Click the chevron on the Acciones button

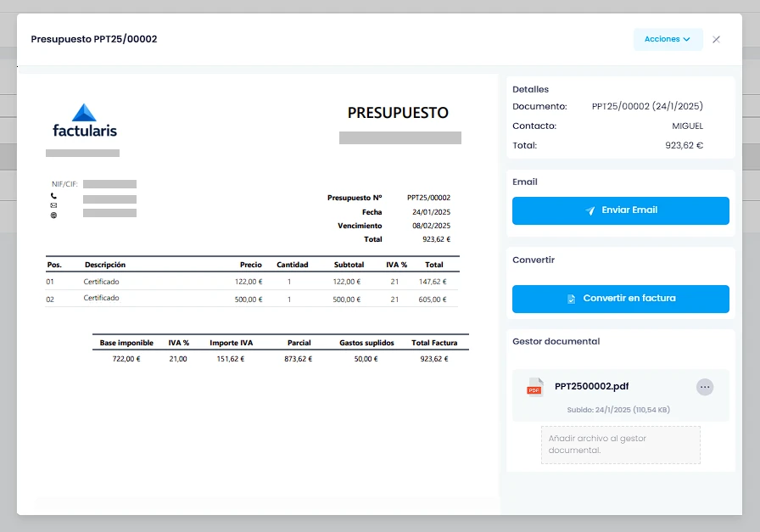(688, 39)
